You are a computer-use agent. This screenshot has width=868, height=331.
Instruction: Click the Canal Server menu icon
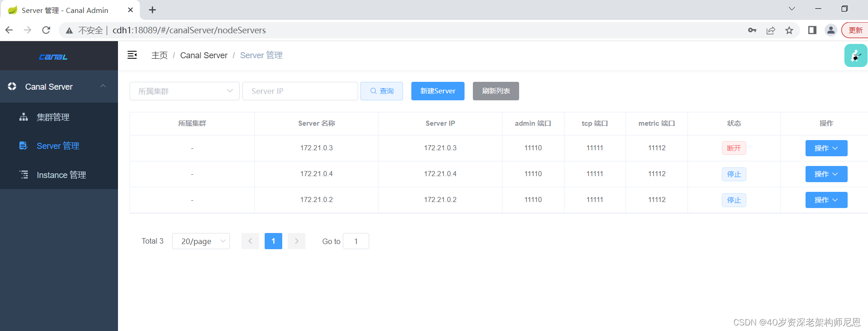[12, 86]
